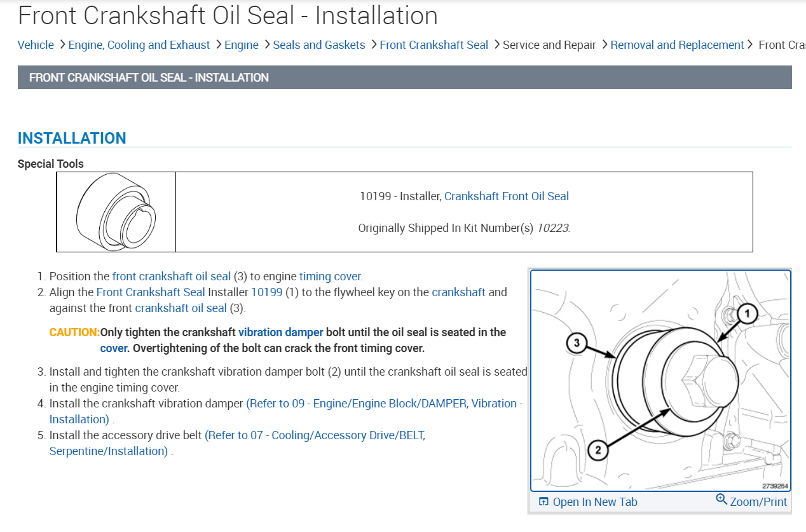Open the DAMPER, Vibration - Installation reference

[x=385, y=403]
